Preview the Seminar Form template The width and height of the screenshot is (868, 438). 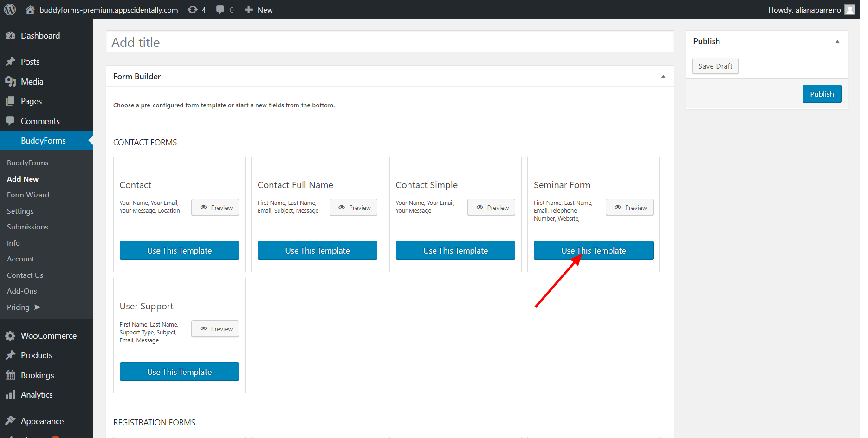coord(629,208)
